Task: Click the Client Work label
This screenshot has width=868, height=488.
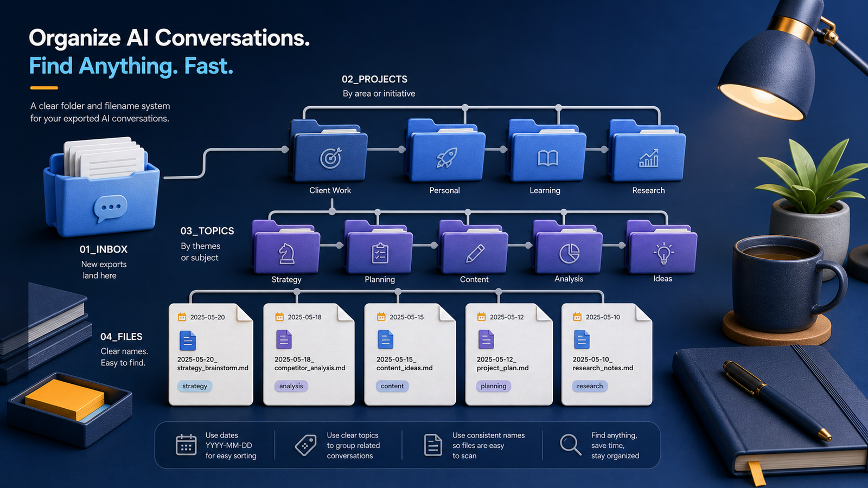Action: (x=330, y=190)
